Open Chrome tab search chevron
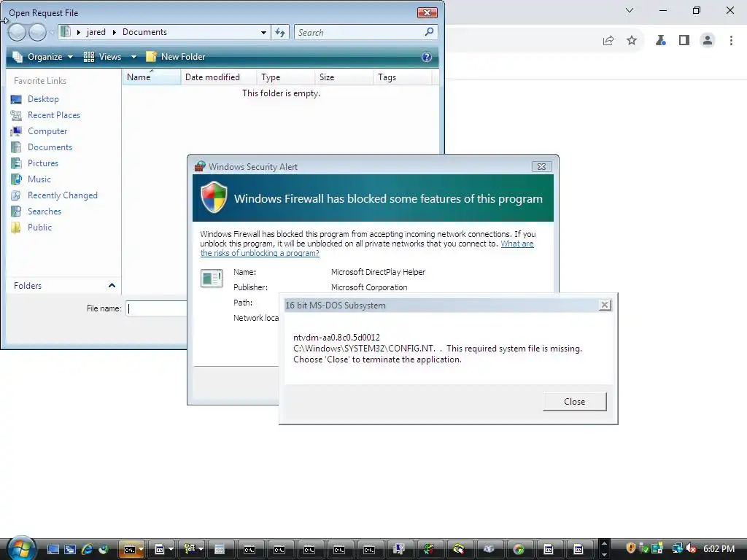The width and height of the screenshot is (747, 560). (630, 10)
